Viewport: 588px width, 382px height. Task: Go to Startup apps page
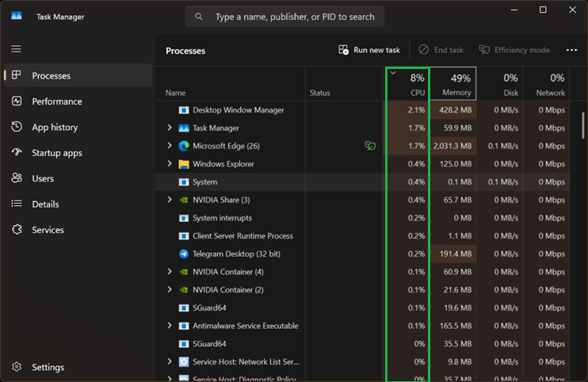[x=78, y=153]
